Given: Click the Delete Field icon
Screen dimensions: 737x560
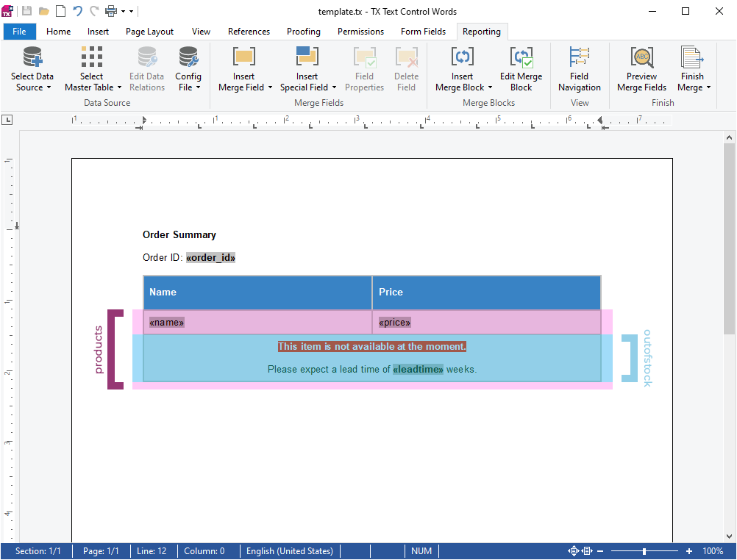Looking at the screenshot, I should point(406,57).
